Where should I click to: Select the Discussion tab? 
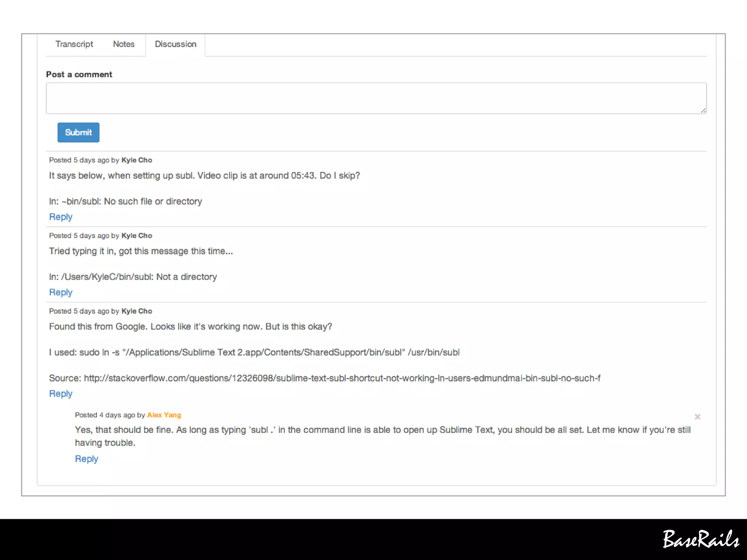pyautogui.click(x=175, y=44)
